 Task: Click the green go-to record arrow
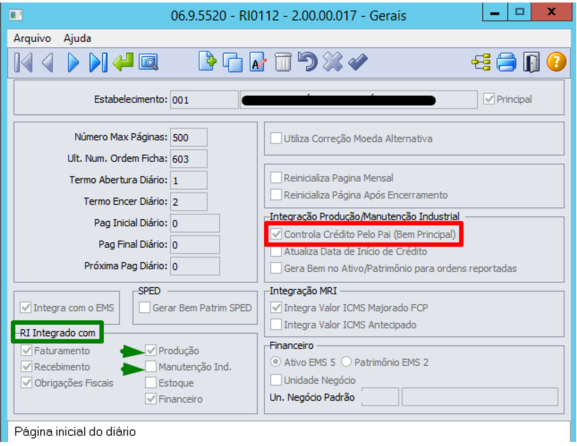123,62
